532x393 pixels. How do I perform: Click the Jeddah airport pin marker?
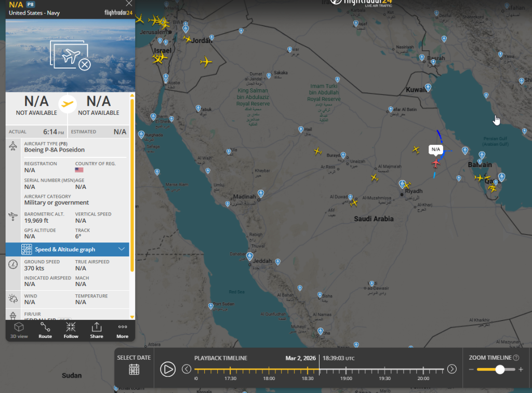click(x=250, y=256)
